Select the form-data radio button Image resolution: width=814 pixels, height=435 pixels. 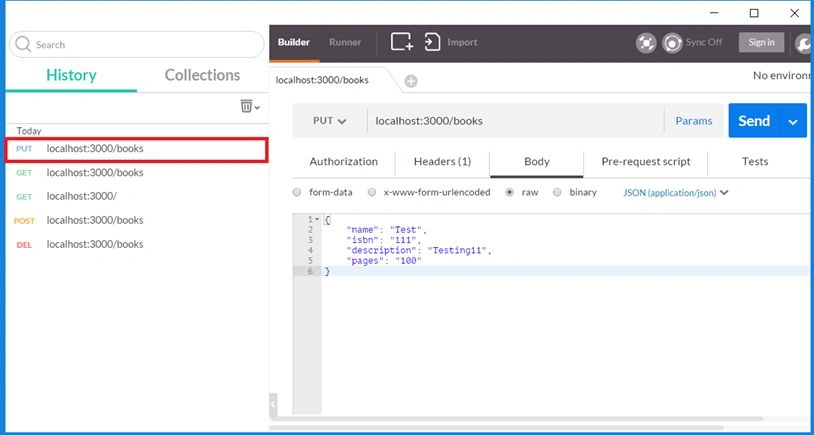(297, 192)
